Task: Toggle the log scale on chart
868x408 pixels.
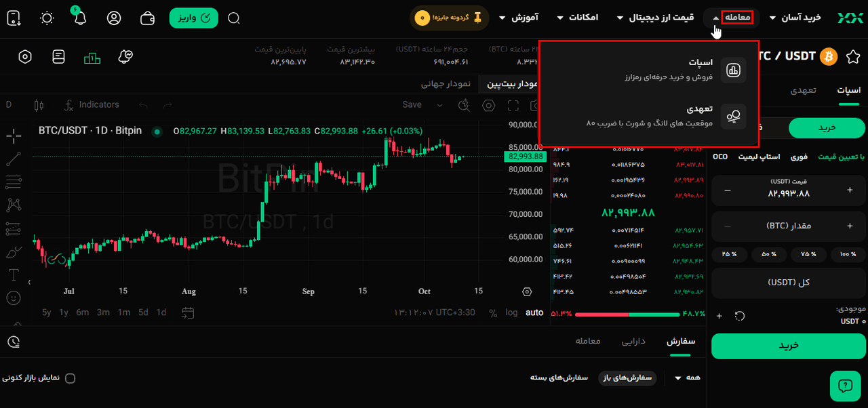Action: (511, 312)
